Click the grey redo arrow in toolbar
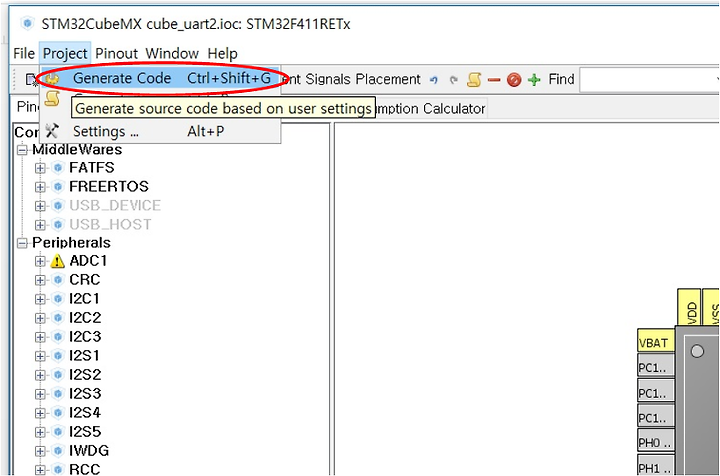Image resolution: width=720 pixels, height=476 pixels. 454,80
